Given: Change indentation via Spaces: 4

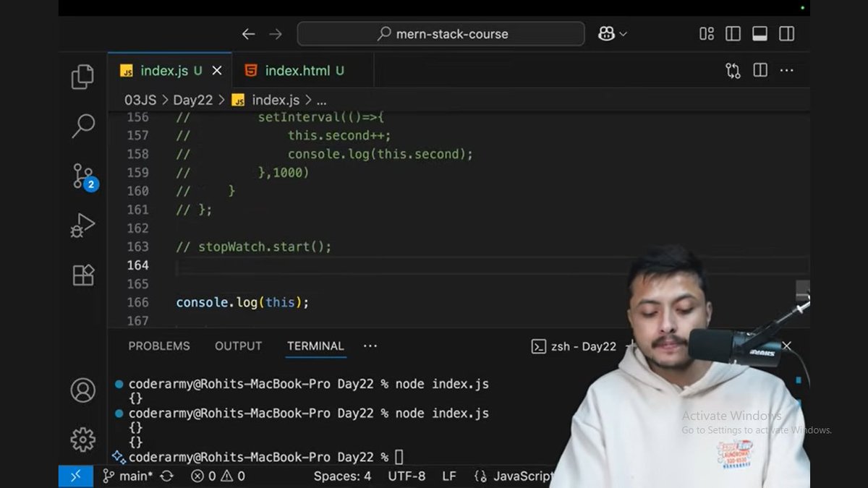Looking at the screenshot, I should [x=342, y=476].
